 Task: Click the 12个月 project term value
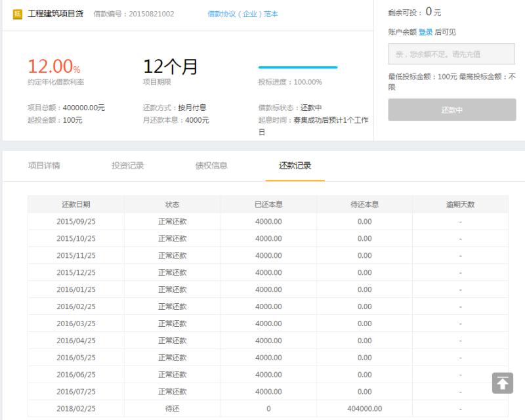coord(171,66)
